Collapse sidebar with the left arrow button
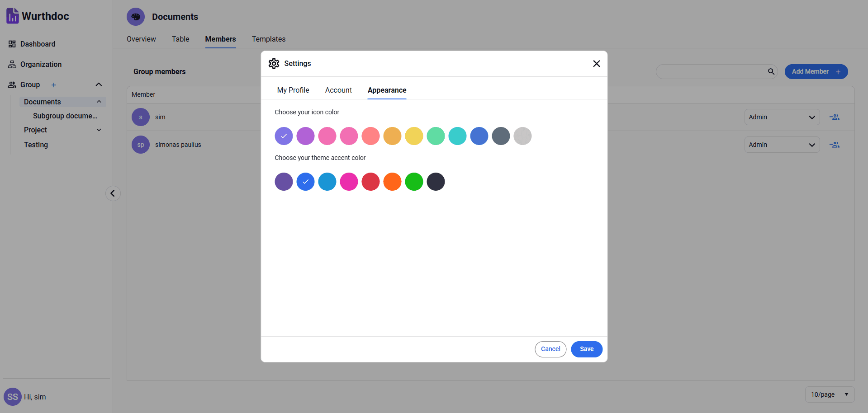Image resolution: width=868 pixels, height=413 pixels. pos(113,193)
